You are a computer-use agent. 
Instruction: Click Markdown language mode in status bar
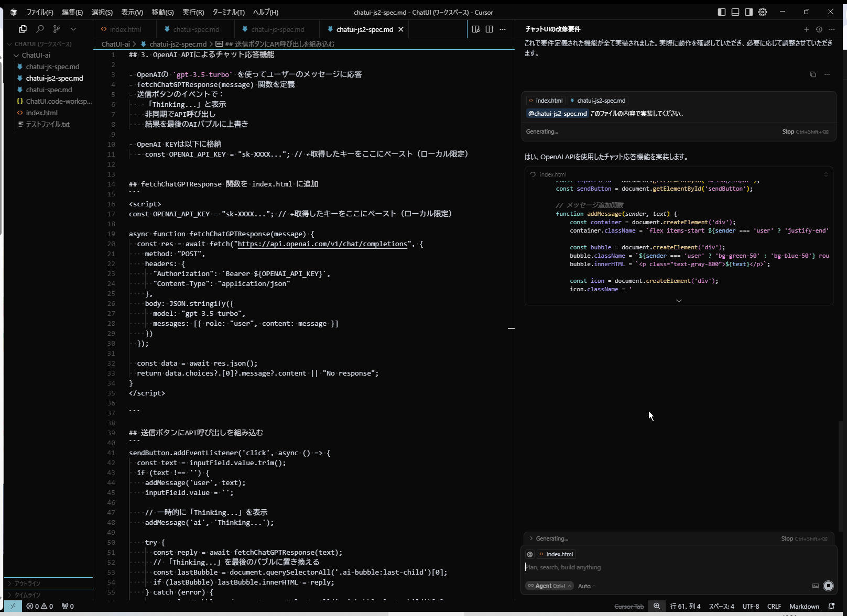click(804, 607)
